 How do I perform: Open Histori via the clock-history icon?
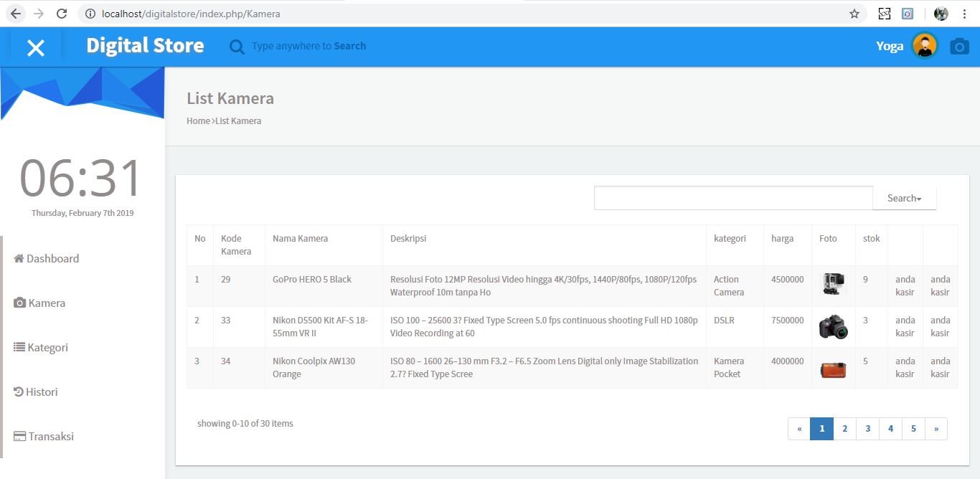tap(17, 392)
